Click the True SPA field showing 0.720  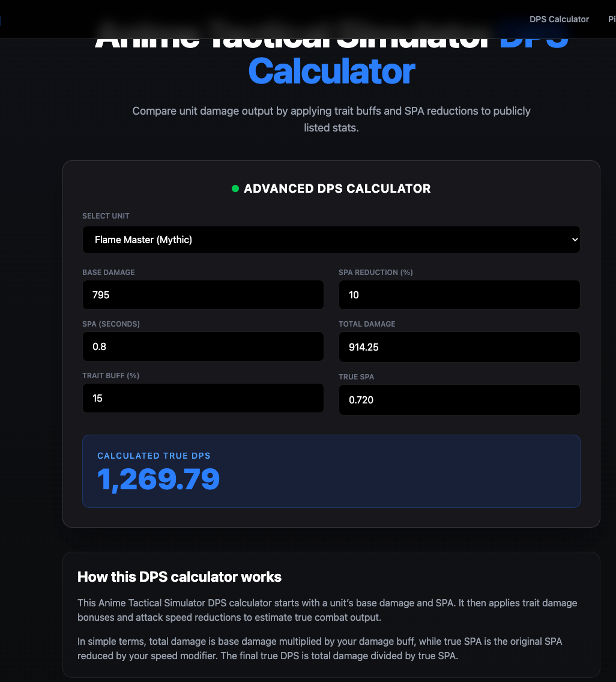coord(459,400)
